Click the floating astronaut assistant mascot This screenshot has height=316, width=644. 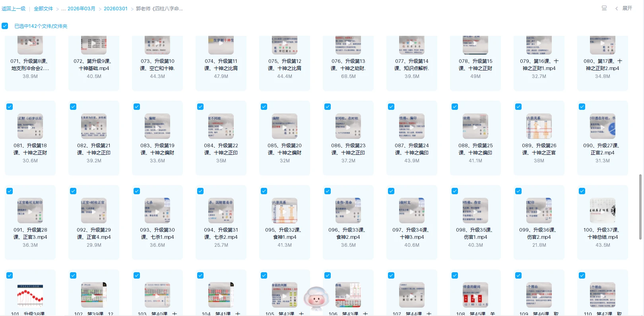coord(316,298)
